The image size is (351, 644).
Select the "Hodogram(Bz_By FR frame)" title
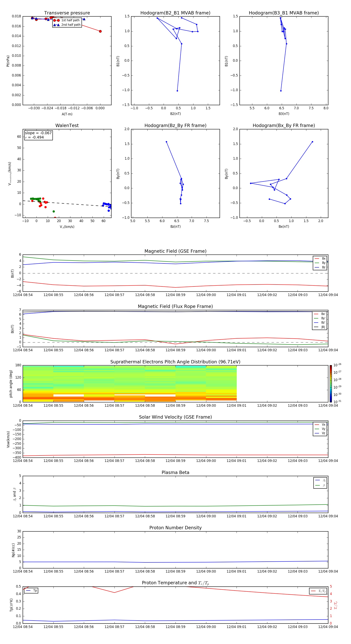[175, 125]
